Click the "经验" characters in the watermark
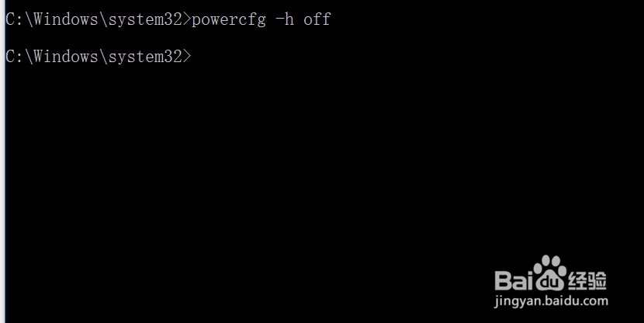Image resolution: width=644 pixels, height=323 pixels. [587, 280]
